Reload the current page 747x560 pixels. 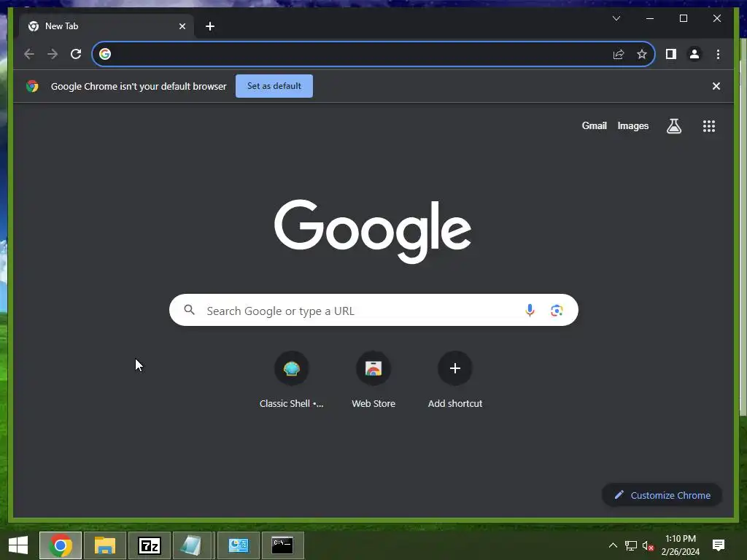point(76,54)
